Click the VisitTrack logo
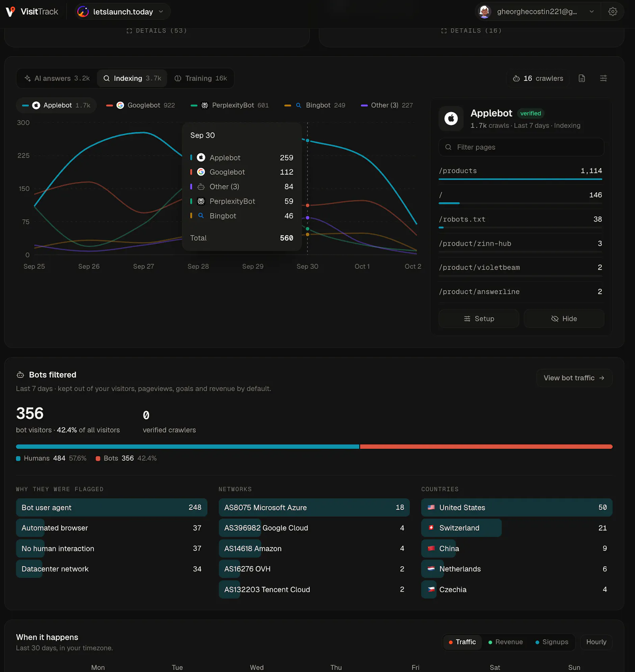Viewport: 635px width, 672px height. [x=32, y=12]
